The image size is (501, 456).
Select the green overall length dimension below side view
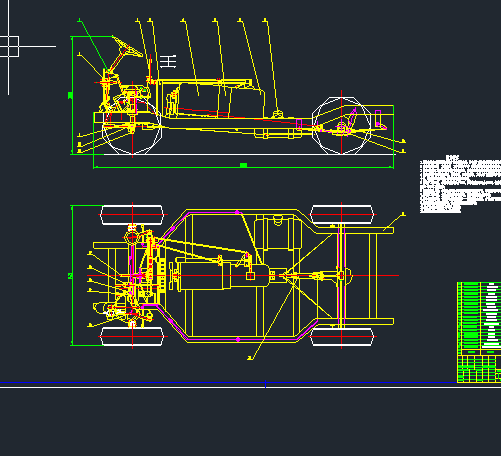pos(243,166)
